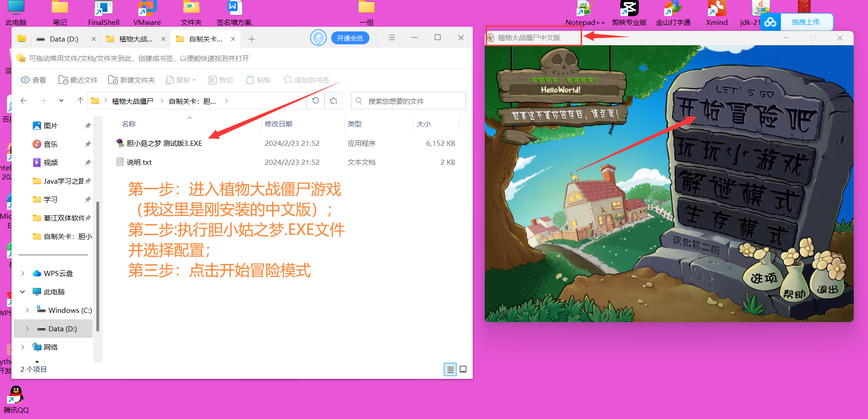Close the 自制关卡... tab

pyautogui.click(x=233, y=39)
